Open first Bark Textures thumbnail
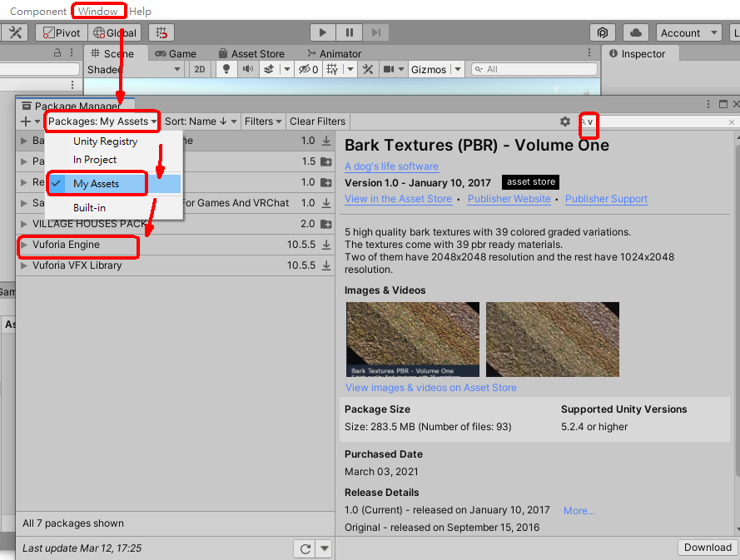740x560 pixels. point(413,339)
